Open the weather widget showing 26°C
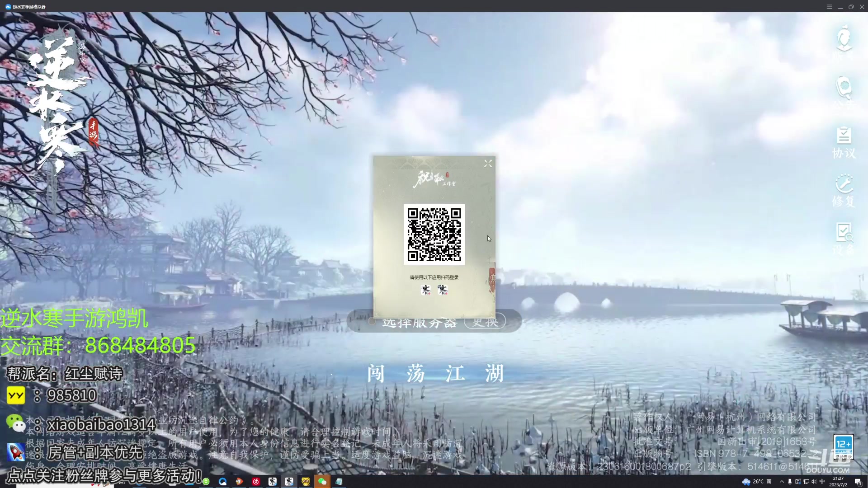Screen dimensions: 868x488 point(757,482)
